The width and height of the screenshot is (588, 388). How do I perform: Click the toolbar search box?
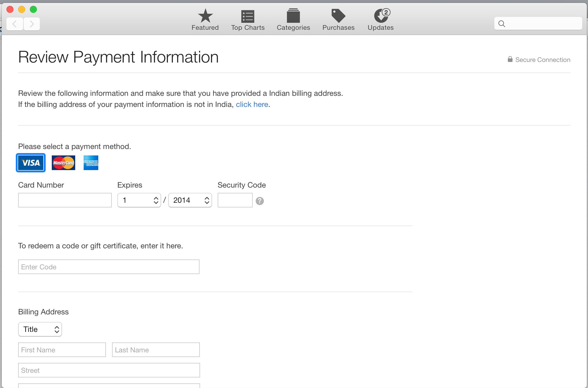(x=541, y=24)
